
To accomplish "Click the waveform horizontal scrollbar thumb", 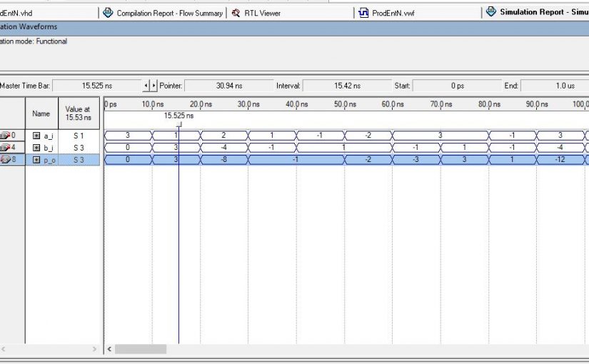I will (141, 349).
